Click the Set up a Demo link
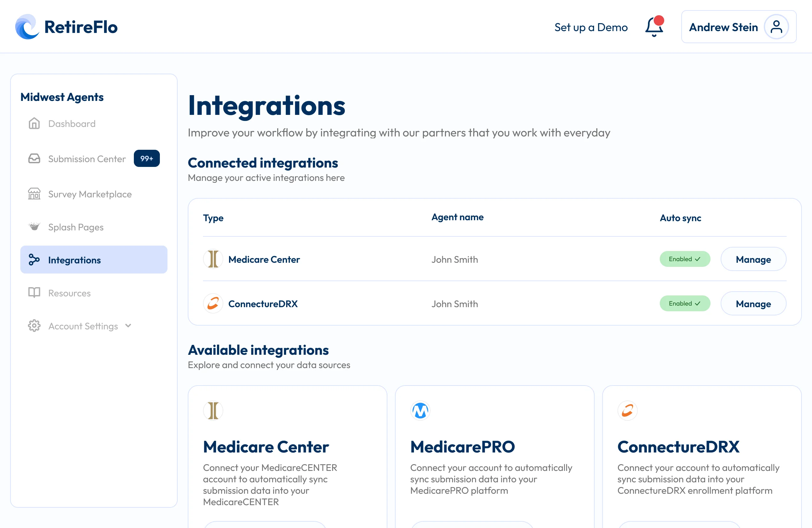Screen dimensions: 812x528 pos(591,27)
